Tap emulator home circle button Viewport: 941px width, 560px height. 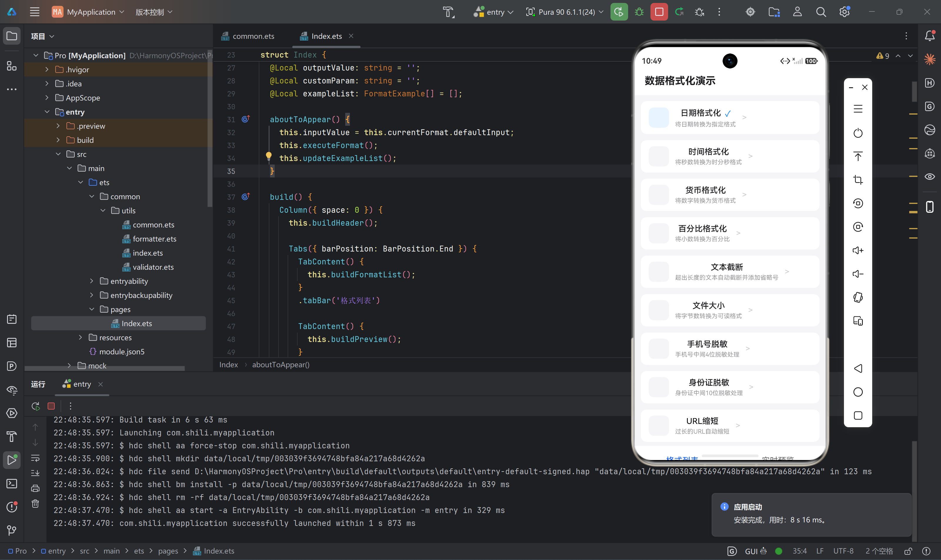click(x=858, y=392)
